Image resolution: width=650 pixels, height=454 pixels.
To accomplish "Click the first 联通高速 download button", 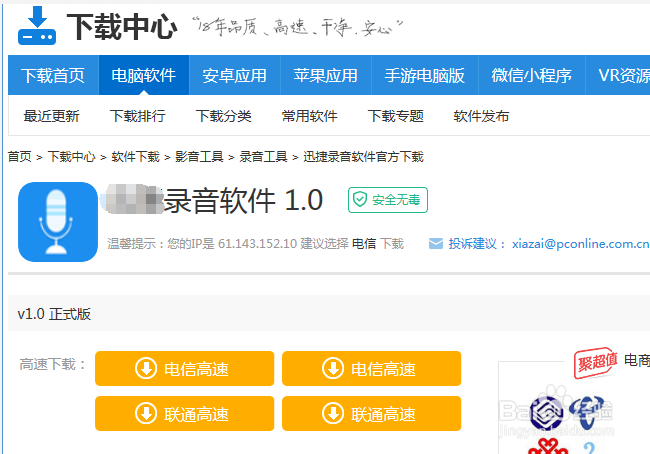I will (x=184, y=413).
